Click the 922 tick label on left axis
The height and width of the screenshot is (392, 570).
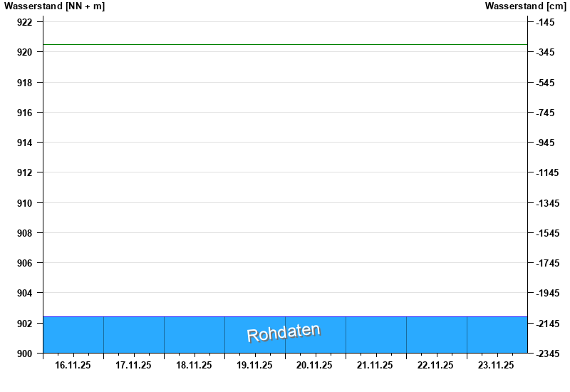[24, 23]
